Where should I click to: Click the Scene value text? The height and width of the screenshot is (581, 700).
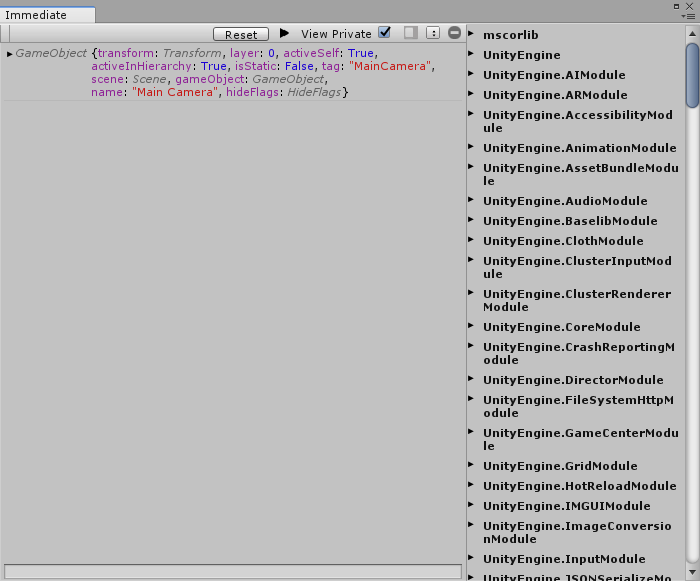coord(149,79)
